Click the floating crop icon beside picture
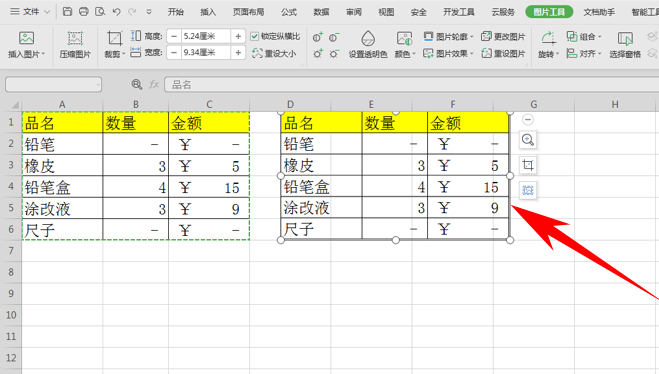Viewport: 659px width, 374px height. [528, 165]
